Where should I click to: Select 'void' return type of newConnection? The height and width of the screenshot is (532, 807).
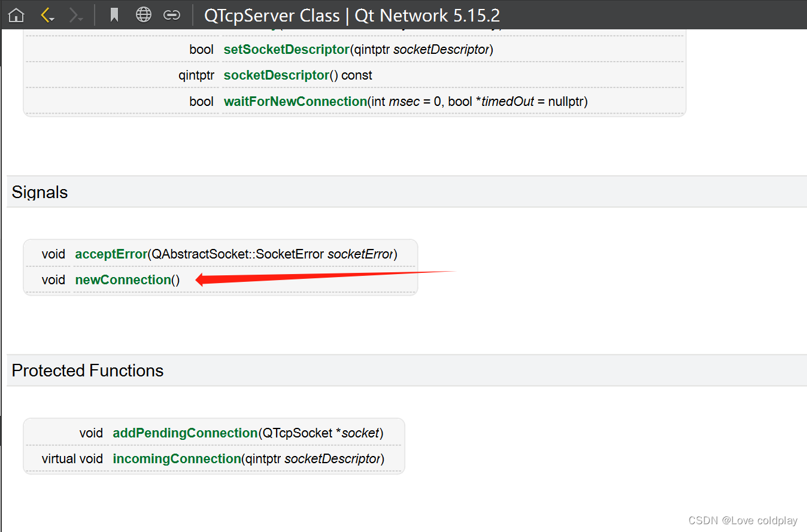point(53,280)
